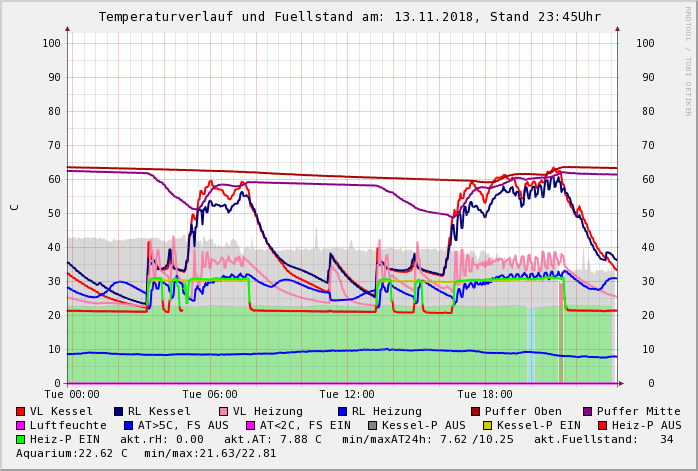
Task: Click the Tue 06:00 time axis label
Action: pos(210,394)
